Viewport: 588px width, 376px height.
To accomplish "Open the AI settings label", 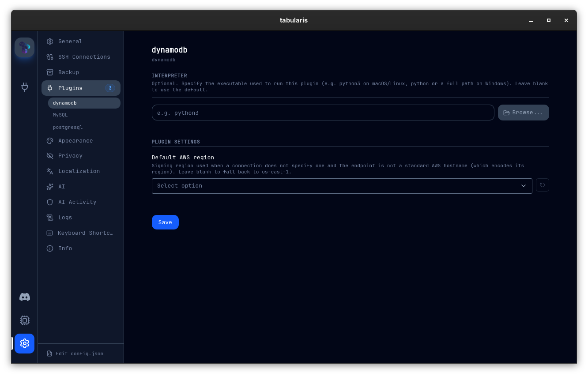I will [62, 187].
